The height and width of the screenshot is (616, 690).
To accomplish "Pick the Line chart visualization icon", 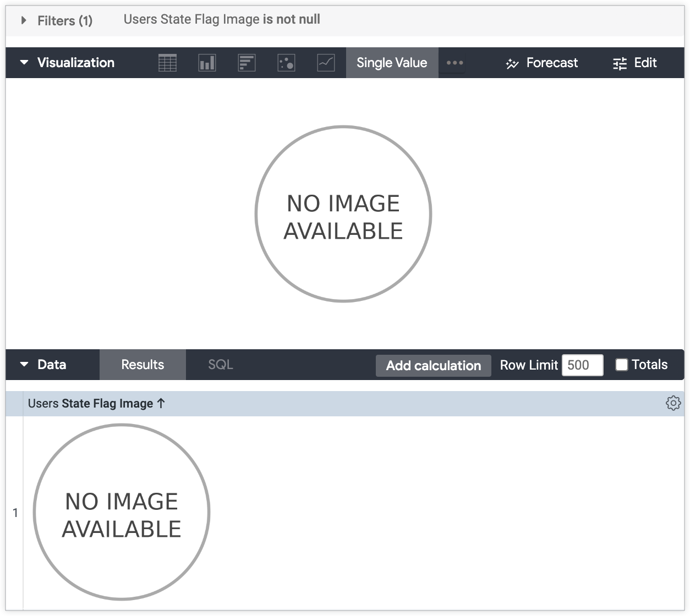I will 326,63.
